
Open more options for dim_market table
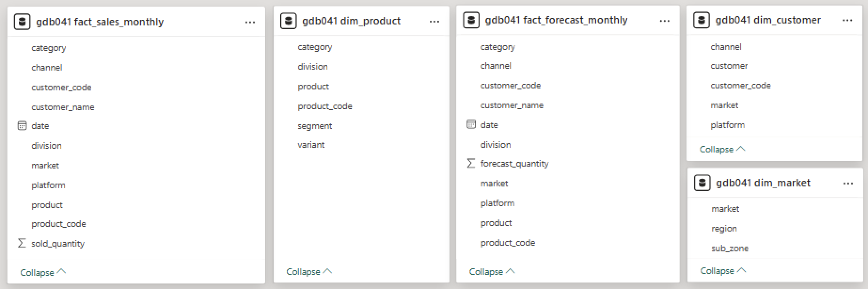click(848, 184)
